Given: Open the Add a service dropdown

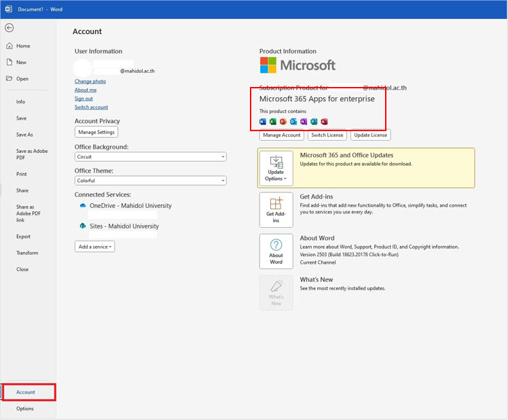Looking at the screenshot, I should pyautogui.click(x=94, y=247).
